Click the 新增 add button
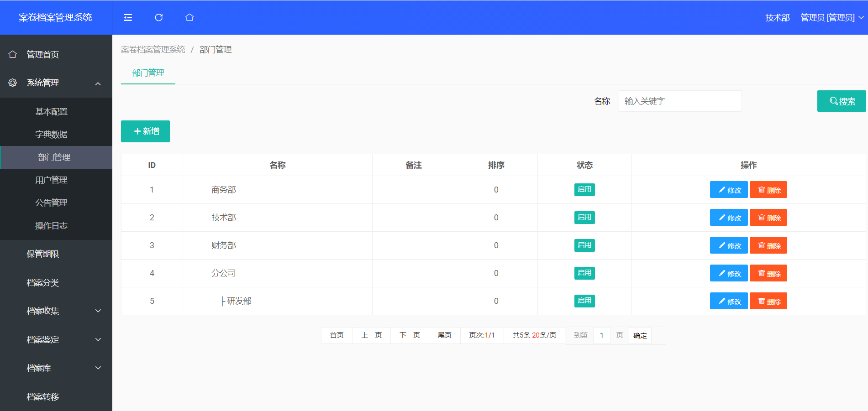 145,131
